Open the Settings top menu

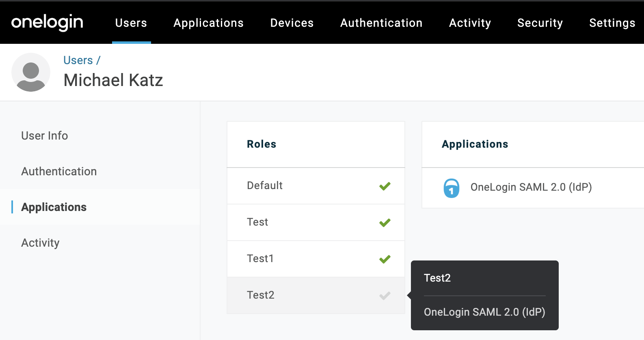[612, 23]
